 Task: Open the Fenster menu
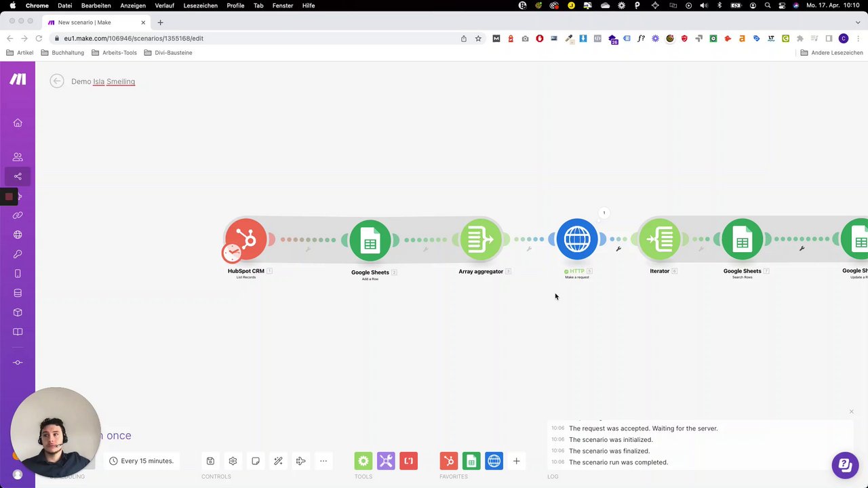click(283, 5)
